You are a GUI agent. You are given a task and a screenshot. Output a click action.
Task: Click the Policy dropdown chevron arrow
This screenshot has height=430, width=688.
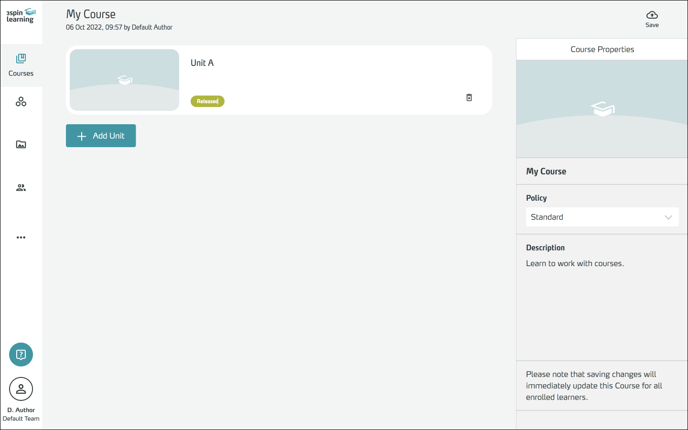[x=668, y=217]
